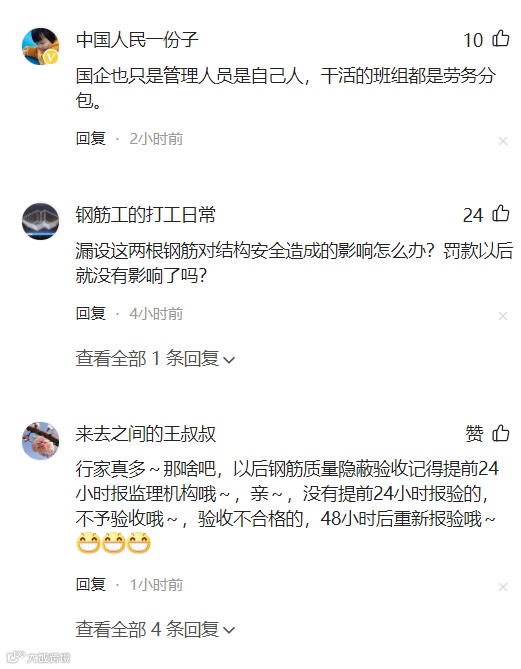This screenshot has width=521, height=669.
Task: Reply to the comment posted 4小时前
Action: [90, 314]
